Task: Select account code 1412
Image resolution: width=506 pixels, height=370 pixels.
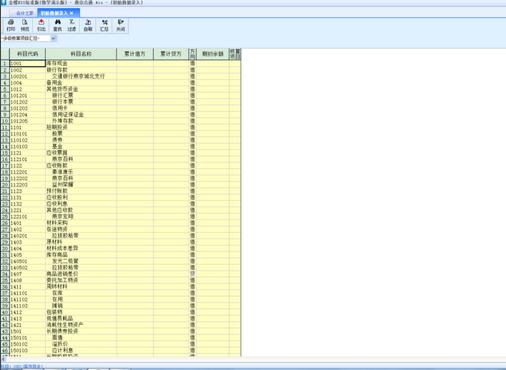Action: (27, 312)
